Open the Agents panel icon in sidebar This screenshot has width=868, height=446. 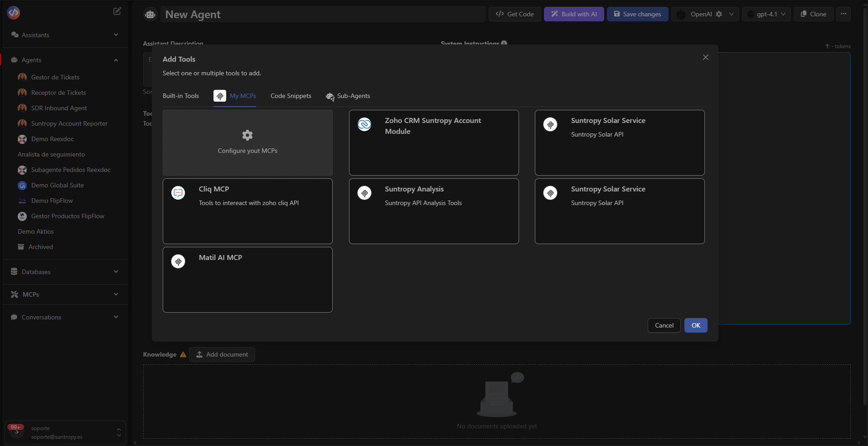tap(15, 59)
